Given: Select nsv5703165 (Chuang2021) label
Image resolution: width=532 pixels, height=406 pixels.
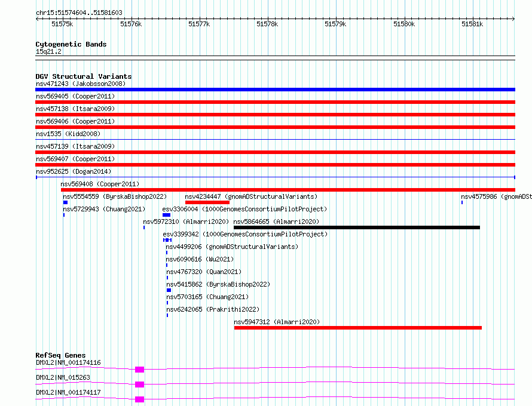Looking at the screenshot, I should (x=207, y=297).
